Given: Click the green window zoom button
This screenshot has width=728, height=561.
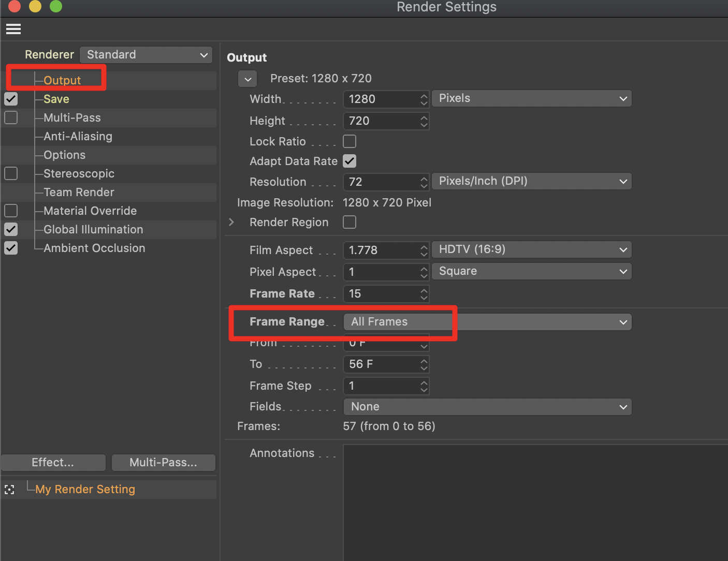Looking at the screenshot, I should click(x=56, y=6).
